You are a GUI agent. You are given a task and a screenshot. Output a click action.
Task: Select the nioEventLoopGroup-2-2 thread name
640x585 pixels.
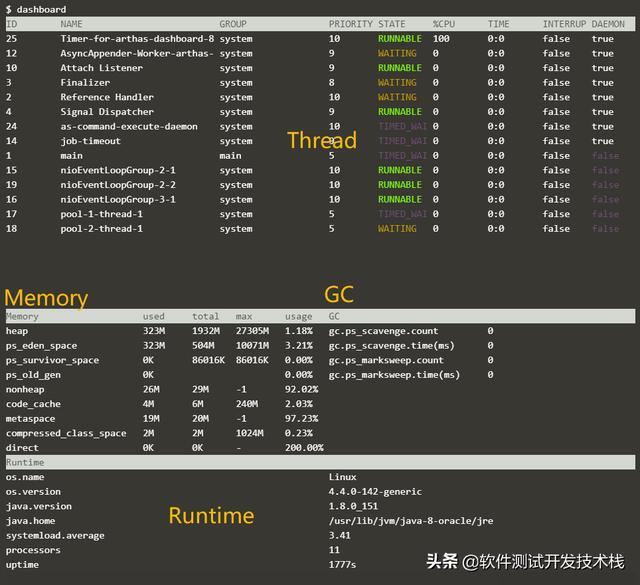tap(118, 185)
